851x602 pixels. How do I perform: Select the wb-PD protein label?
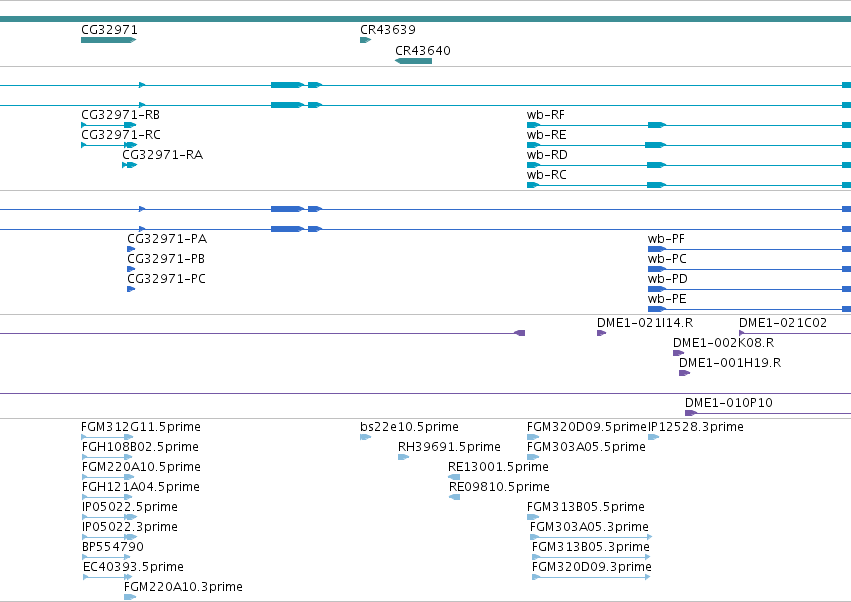point(668,279)
